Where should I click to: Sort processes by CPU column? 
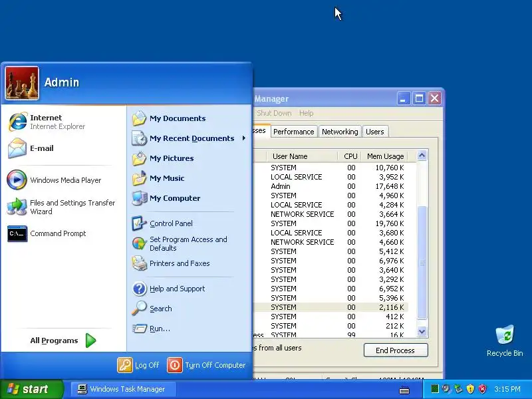click(350, 156)
